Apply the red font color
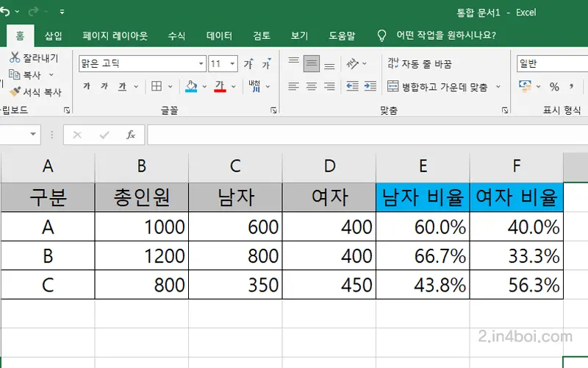This screenshot has width=588, height=368. point(220,86)
